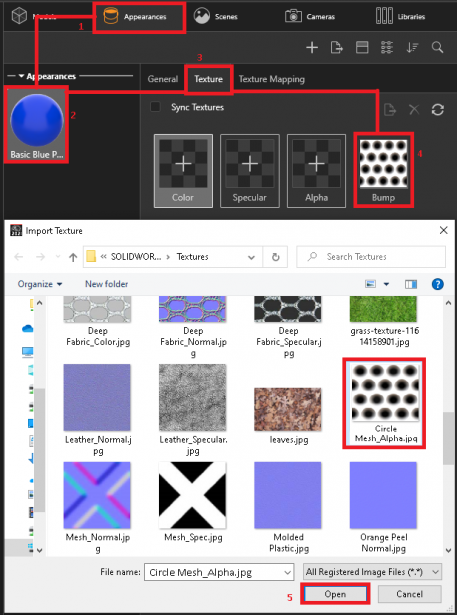Click the sort order icon
The height and width of the screenshot is (615, 457).
(412, 47)
